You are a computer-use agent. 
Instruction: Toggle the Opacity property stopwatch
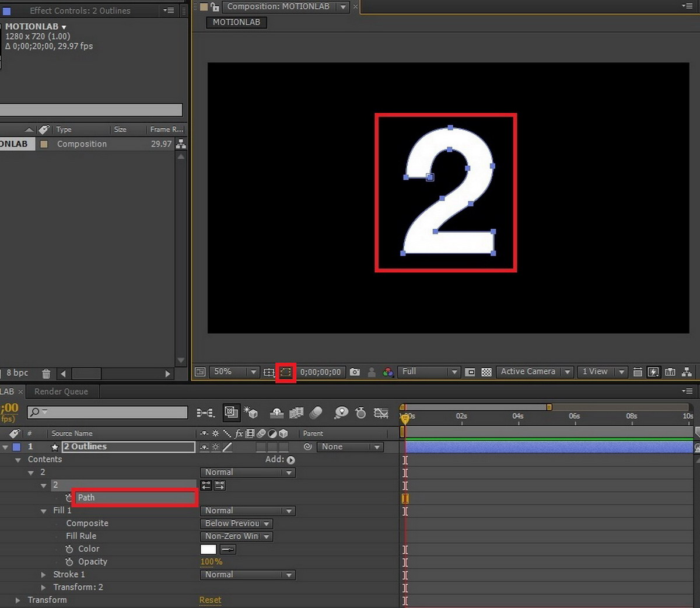click(69, 562)
